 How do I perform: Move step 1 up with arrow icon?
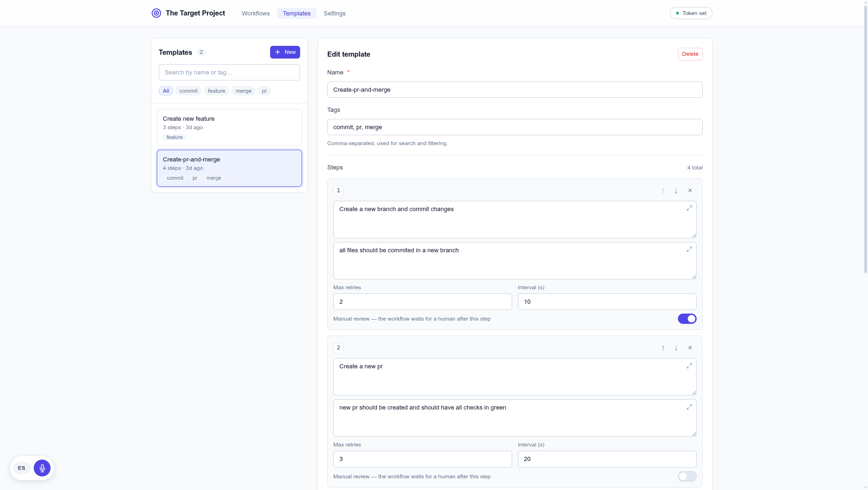tap(663, 190)
